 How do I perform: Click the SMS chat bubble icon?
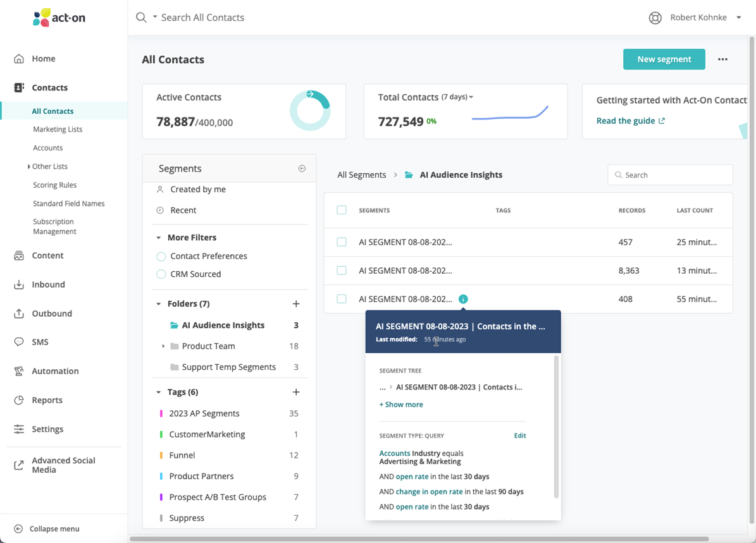pyautogui.click(x=19, y=342)
